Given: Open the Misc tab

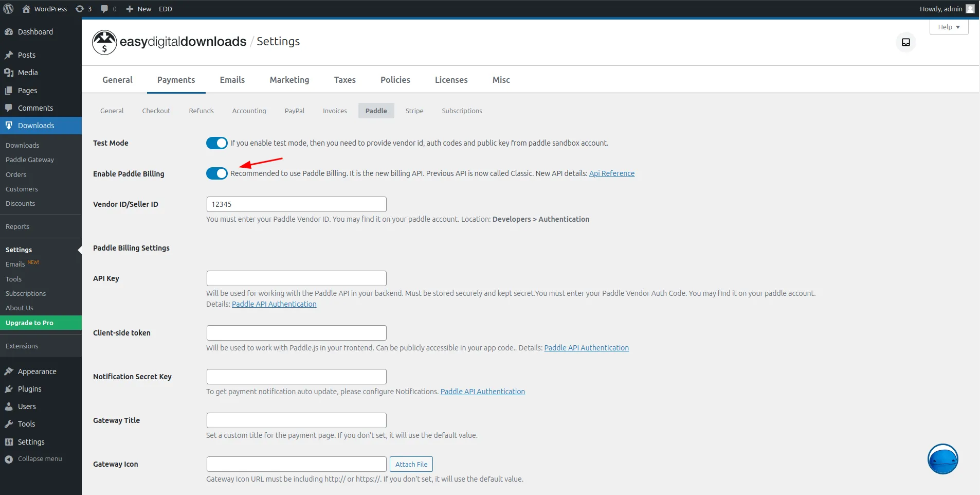Looking at the screenshot, I should pyautogui.click(x=501, y=80).
